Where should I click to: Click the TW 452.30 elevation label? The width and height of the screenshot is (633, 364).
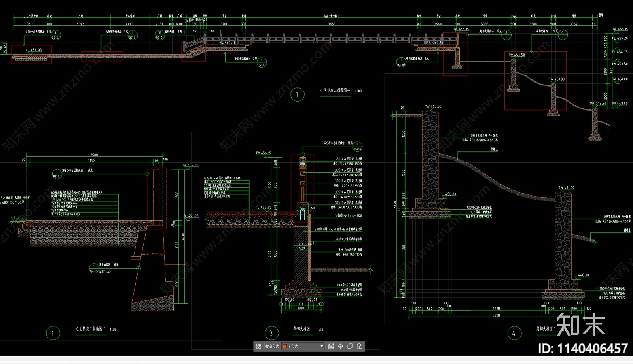click(190, 165)
